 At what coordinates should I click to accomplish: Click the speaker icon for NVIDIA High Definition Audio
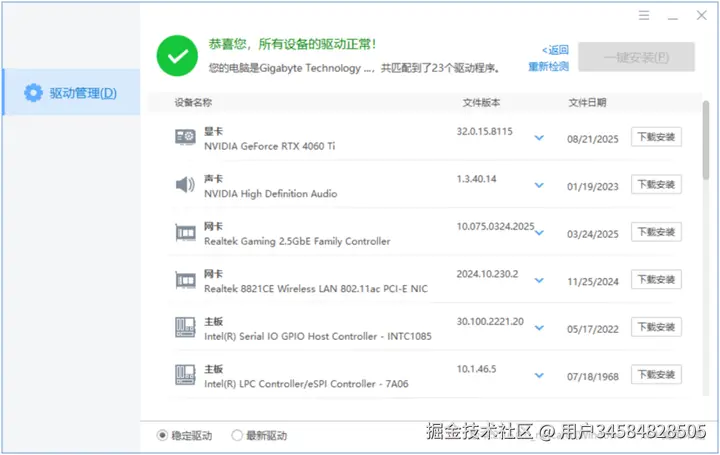point(186,185)
